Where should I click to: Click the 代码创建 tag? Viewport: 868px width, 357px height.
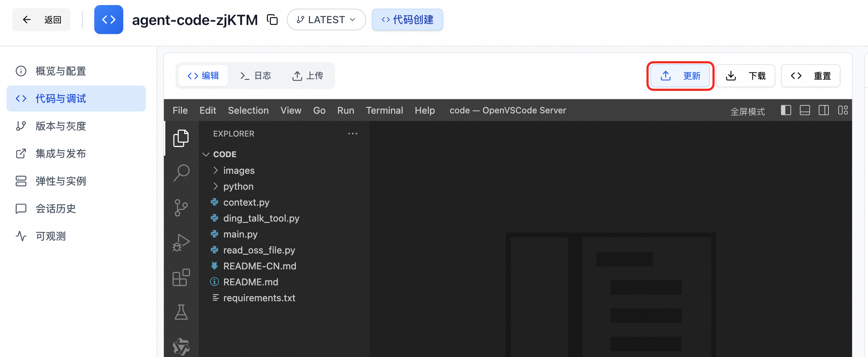pyautogui.click(x=407, y=20)
